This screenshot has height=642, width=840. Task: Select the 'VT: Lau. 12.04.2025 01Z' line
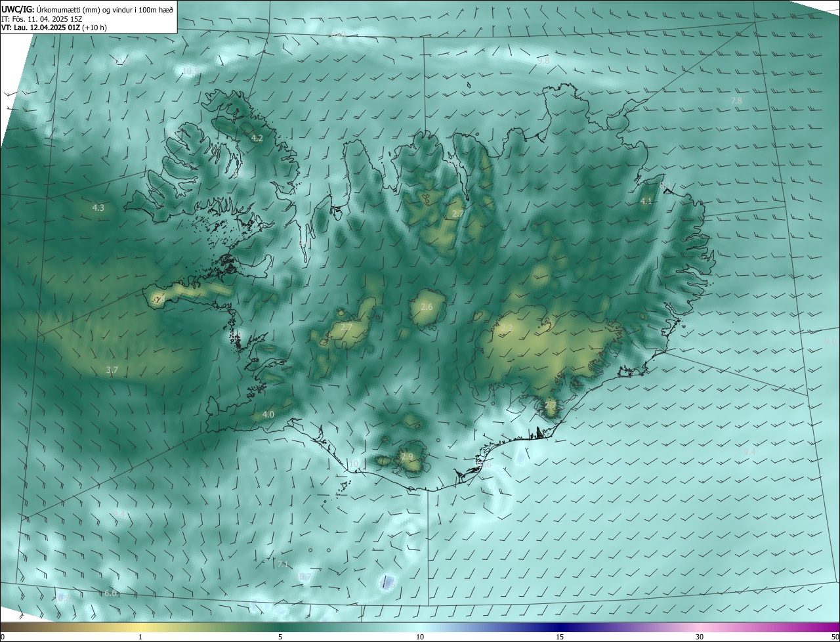(40, 28)
